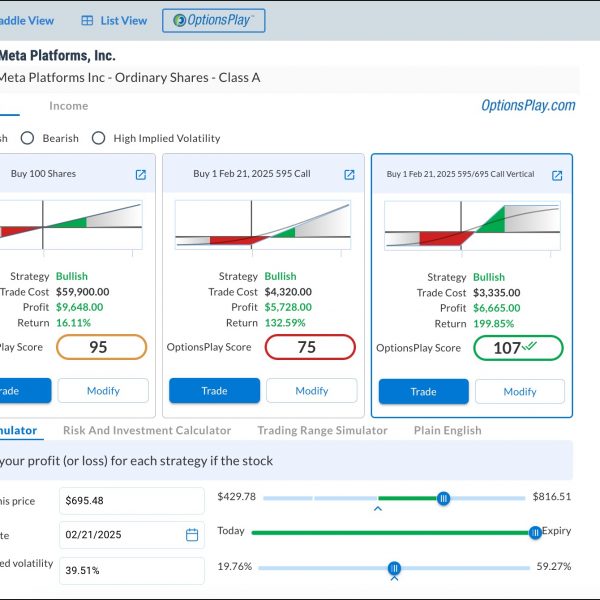Viewport: 600px width, 600px height.
Task: Click the $3,335.00 trade cost value
Action: pyautogui.click(x=497, y=293)
